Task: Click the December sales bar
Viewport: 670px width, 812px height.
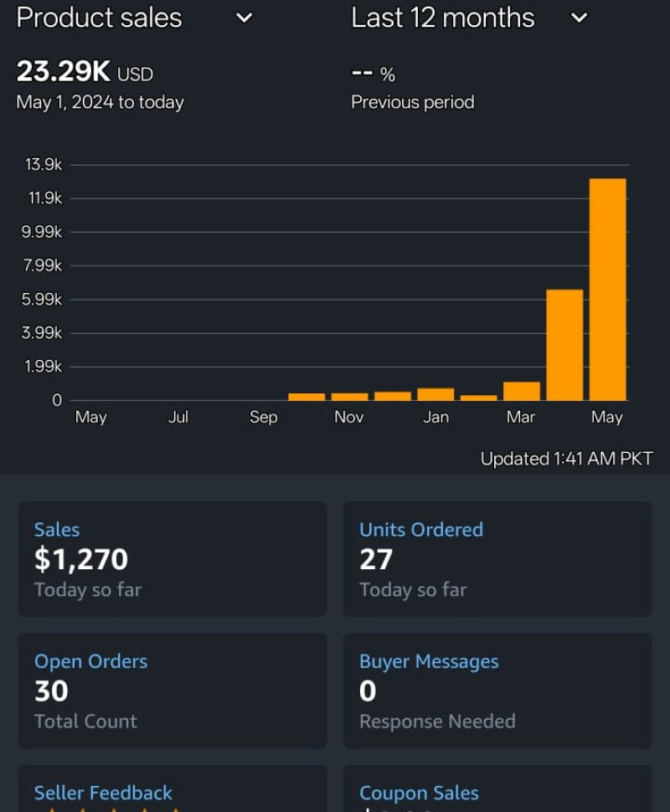Action: pyautogui.click(x=392, y=396)
